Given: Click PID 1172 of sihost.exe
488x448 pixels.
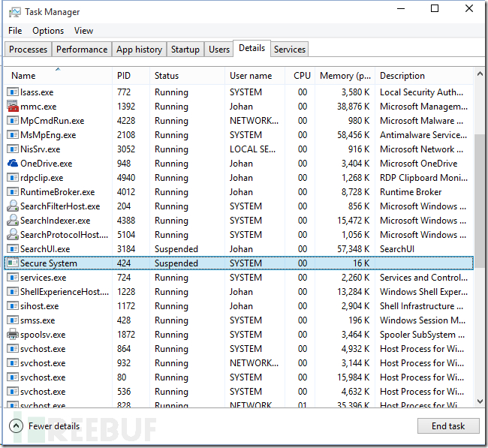Looking at the screenshot, I should click(126, 306).
